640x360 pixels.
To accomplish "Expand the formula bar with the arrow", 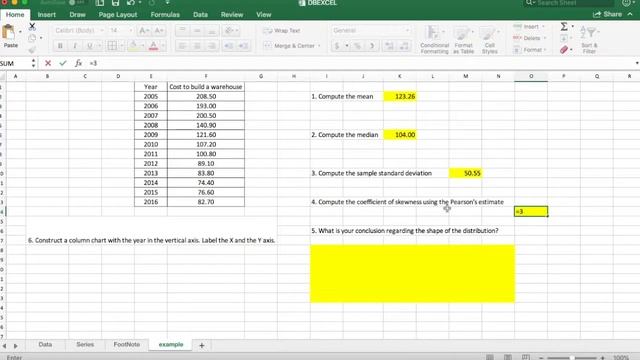I will tap(636, 63).
